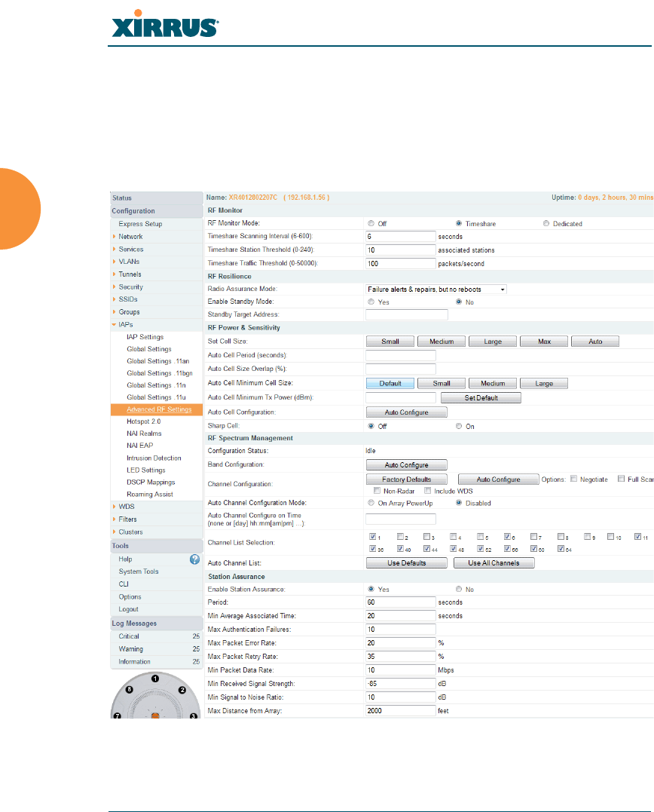The height and width of the screenshot is (812, 654).
Task: Focus the Auto Cell Period field
Action: (401, 355)
